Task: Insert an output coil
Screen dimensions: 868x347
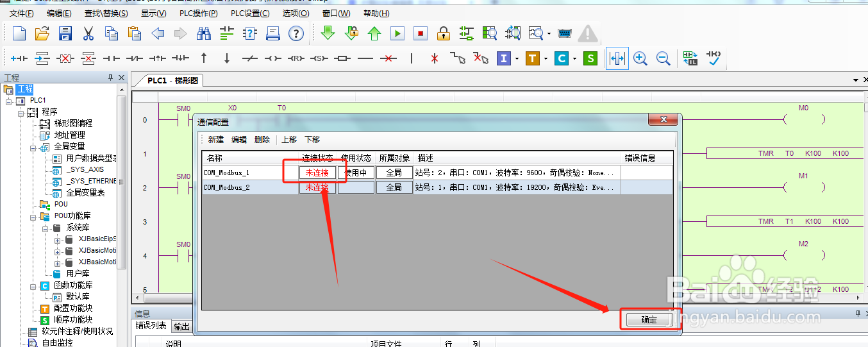Action: 273,58
